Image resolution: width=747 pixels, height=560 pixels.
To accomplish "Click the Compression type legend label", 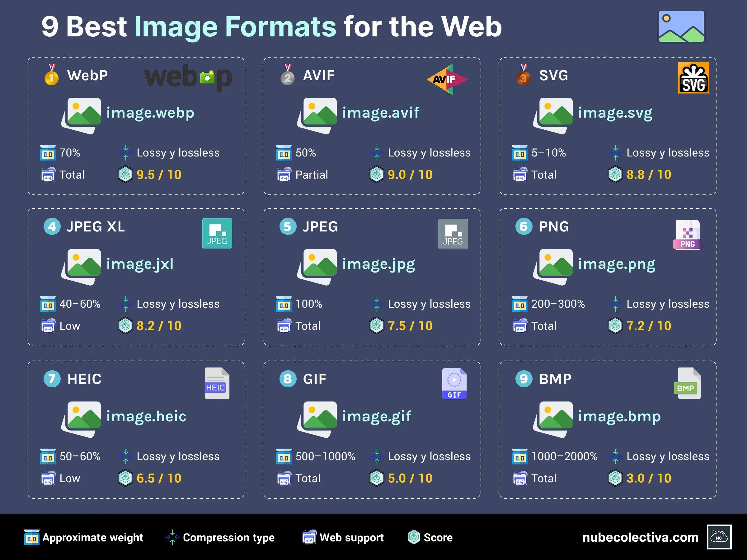I will [x=229, y=537].
